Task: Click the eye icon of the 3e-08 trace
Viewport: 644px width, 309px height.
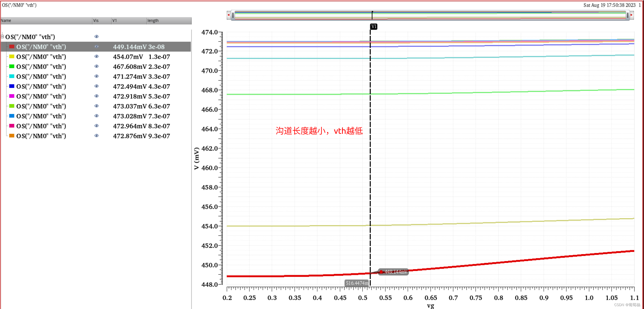Action: [96, 47]
